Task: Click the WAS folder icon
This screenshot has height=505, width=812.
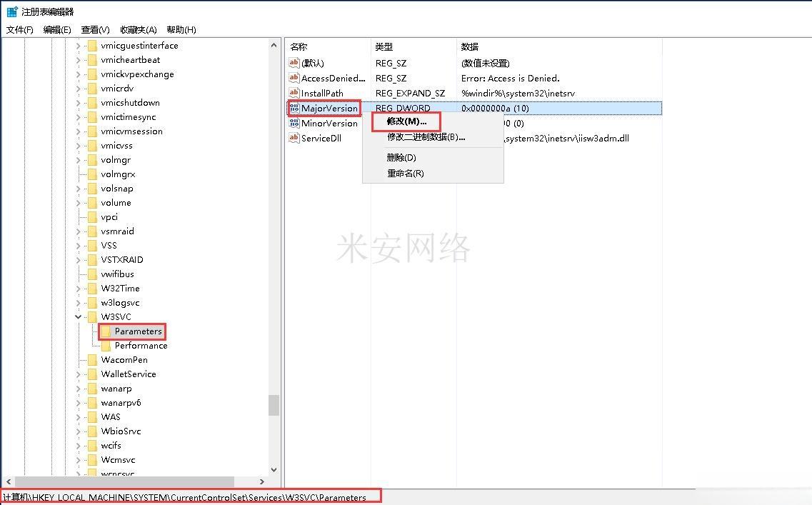Action: click(92, 417)
